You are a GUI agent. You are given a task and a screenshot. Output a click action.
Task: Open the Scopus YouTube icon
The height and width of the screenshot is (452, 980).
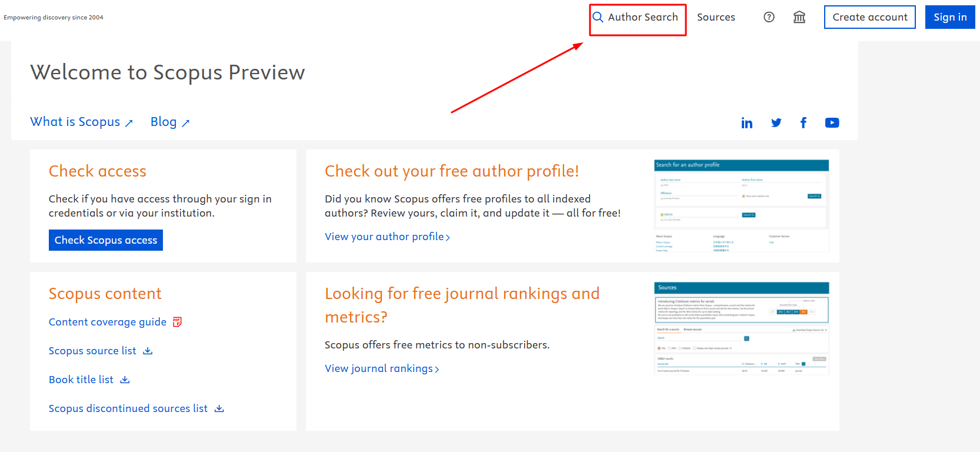(832, 123)
